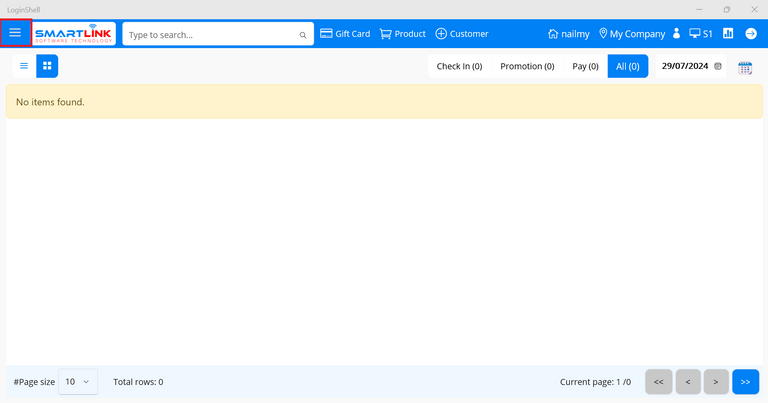Select the Check In (0) tab
768x403 pixels.
coord(459,67)
